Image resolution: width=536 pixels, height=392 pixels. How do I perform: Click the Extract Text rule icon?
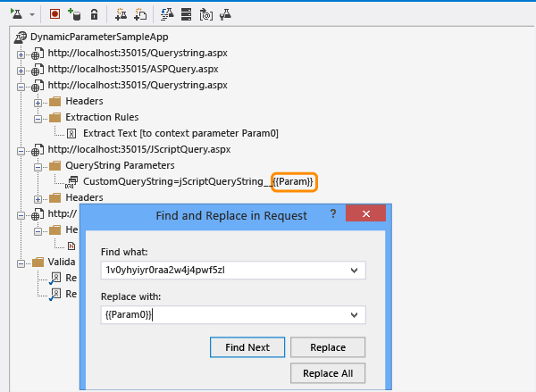pyautogui.click(x=71, y=134)
